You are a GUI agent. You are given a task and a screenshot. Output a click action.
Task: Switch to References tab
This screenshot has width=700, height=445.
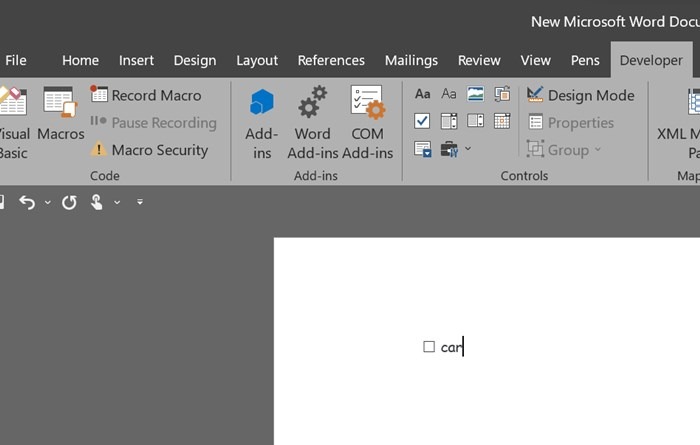[x=331, y=60]
